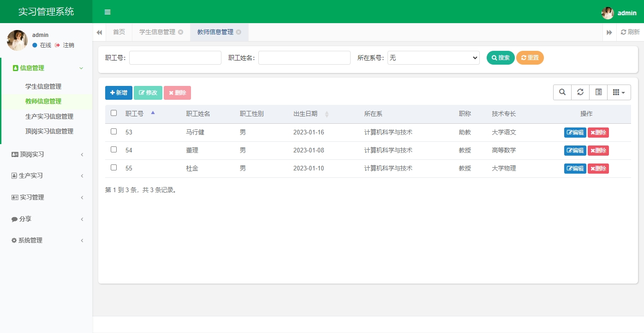The width and height of the screenshot is (644, 333).
Task: Expand the 顶岗实习 menu
Action: (46, 154)
